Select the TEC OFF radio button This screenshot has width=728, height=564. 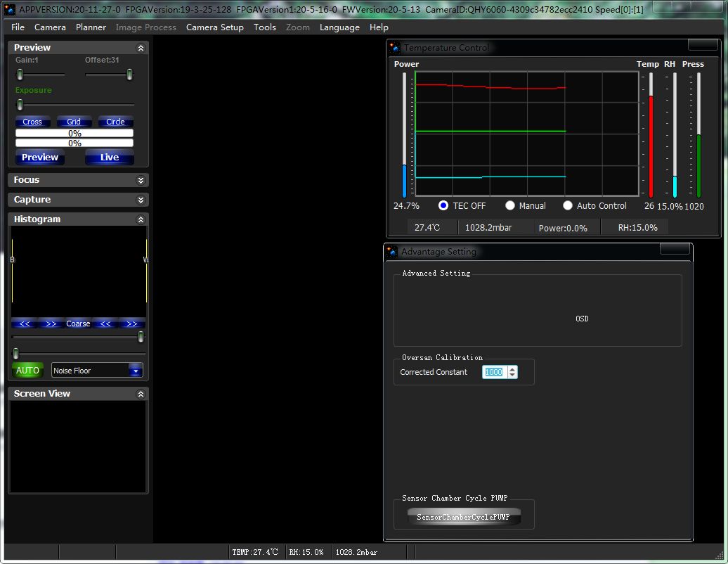[x=443, y=205]
